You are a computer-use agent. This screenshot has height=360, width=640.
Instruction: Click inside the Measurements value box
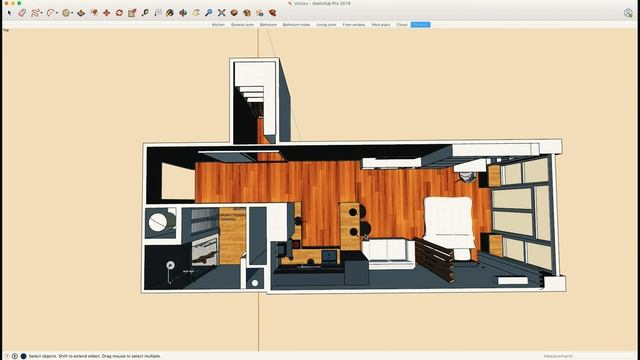click(605, 356)
